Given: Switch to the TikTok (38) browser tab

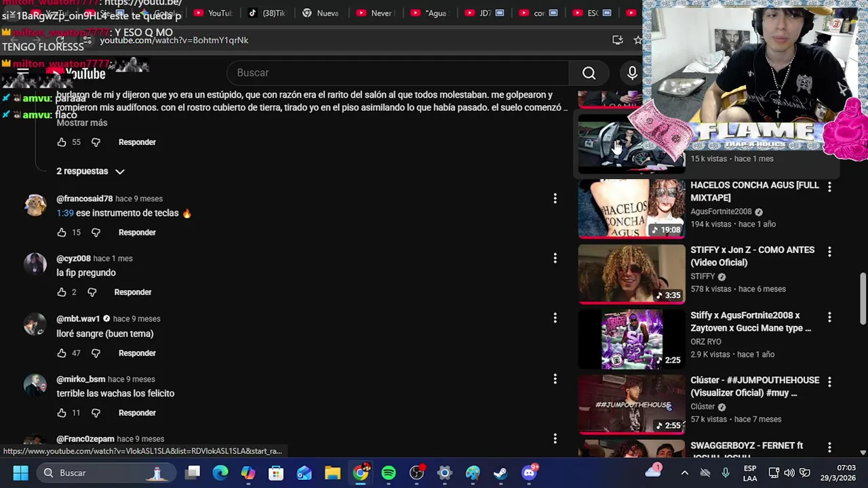Looking at the screenshot, I should click(267, 13).
